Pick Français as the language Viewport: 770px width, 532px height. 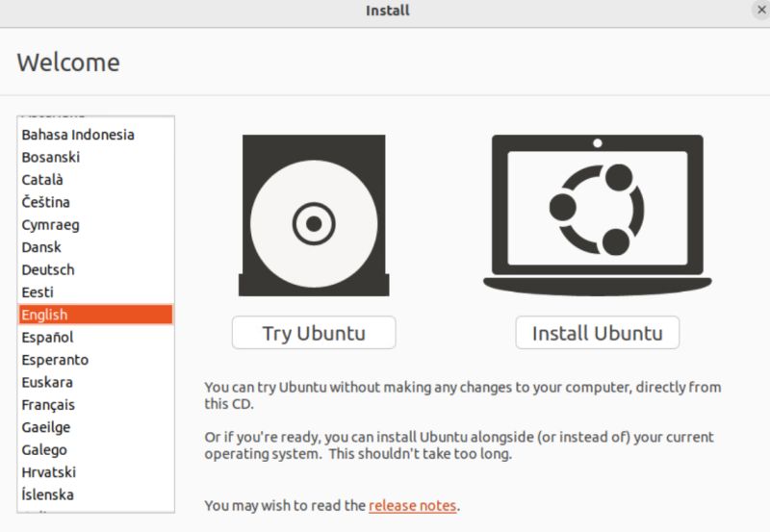[x=95, y=405]
